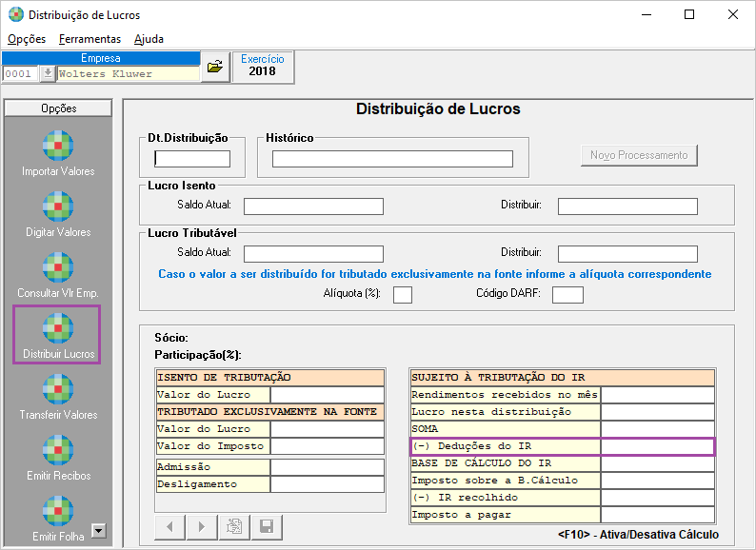The width and height of the screenshot is (756, 550).
Task: Click Lucro Tributável Saldo Atual field
Action: pyautogui.click(x=313, y=254)
